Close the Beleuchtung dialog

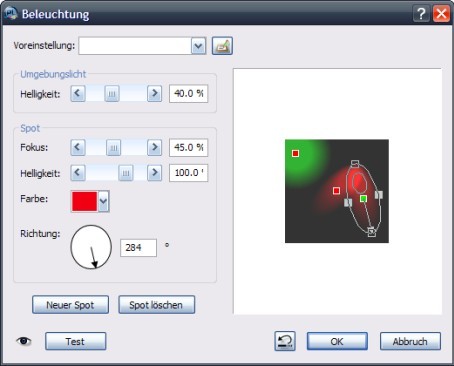coord(441,14)
